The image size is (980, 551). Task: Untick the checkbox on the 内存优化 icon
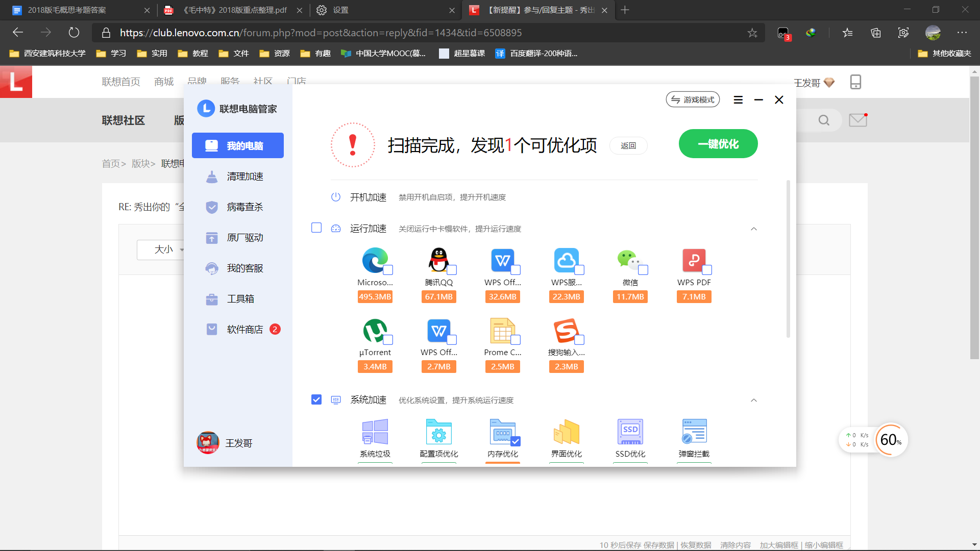point(516,441)
